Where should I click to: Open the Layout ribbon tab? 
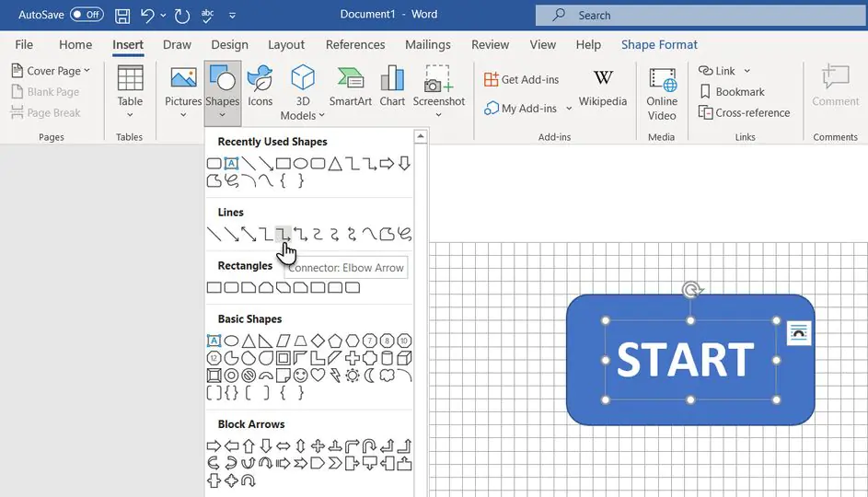point(285,44)
